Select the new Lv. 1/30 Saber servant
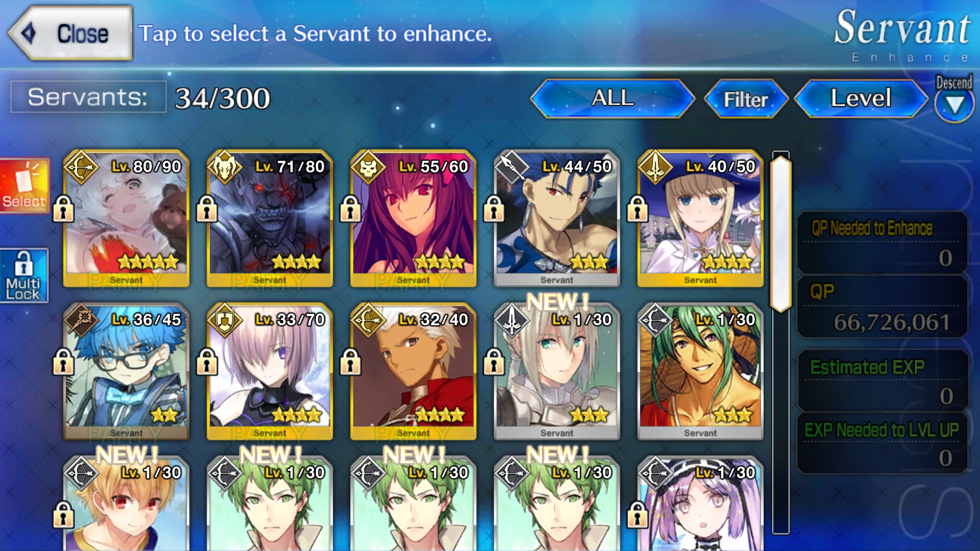This screenshot has height=551, width=980. (557, 371)
